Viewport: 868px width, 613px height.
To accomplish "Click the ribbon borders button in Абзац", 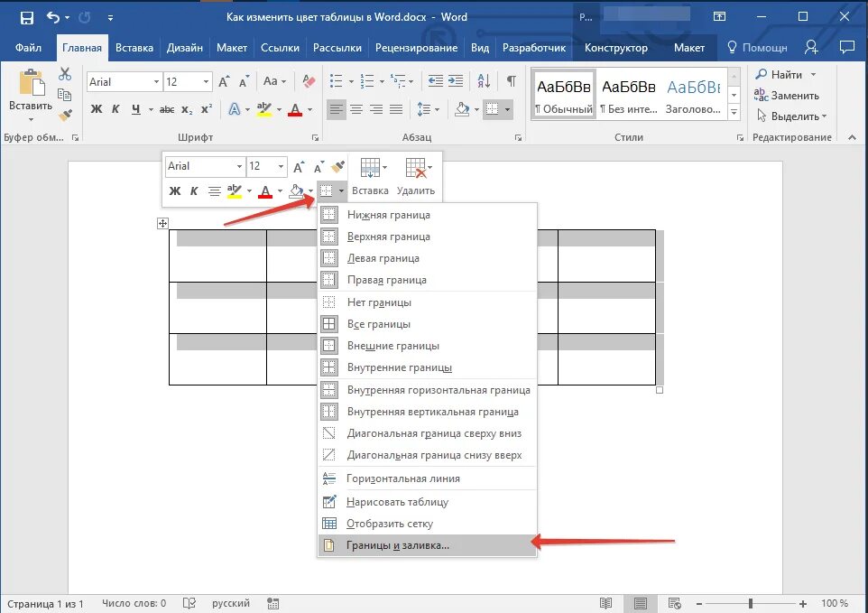I will point(492,109).
